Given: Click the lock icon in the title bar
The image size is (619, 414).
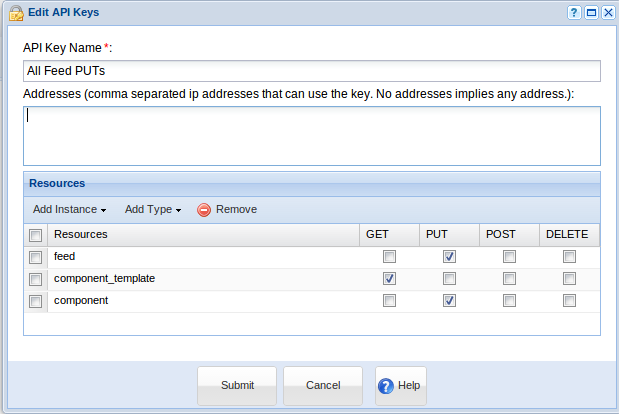Looking at the screenshot, I should coord(16,12).
